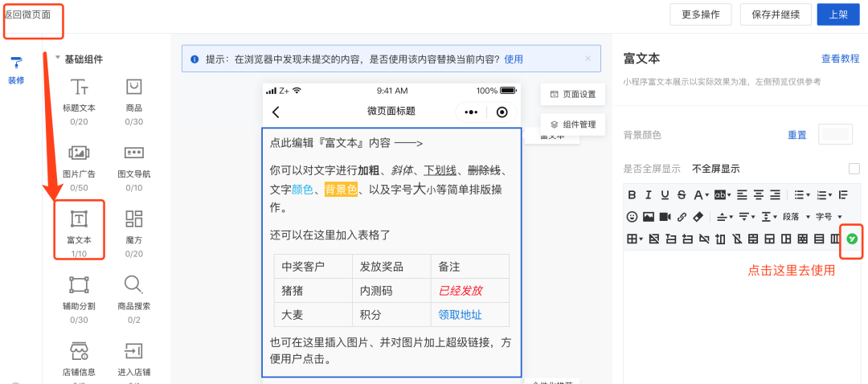The width and height of the screenshot is (868, 384).
Task: Click the 使用 link in the hint bar
Action: pyautogui.click(x=514, y=59)
